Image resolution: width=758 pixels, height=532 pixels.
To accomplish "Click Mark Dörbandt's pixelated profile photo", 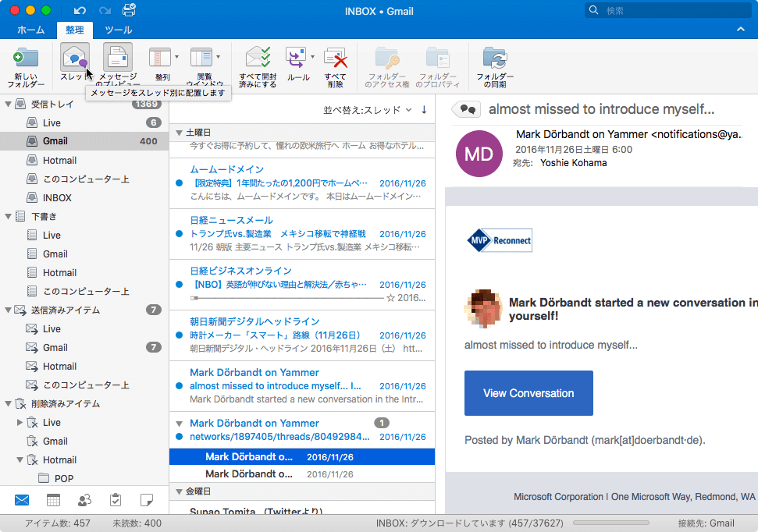I will [483, 308].
